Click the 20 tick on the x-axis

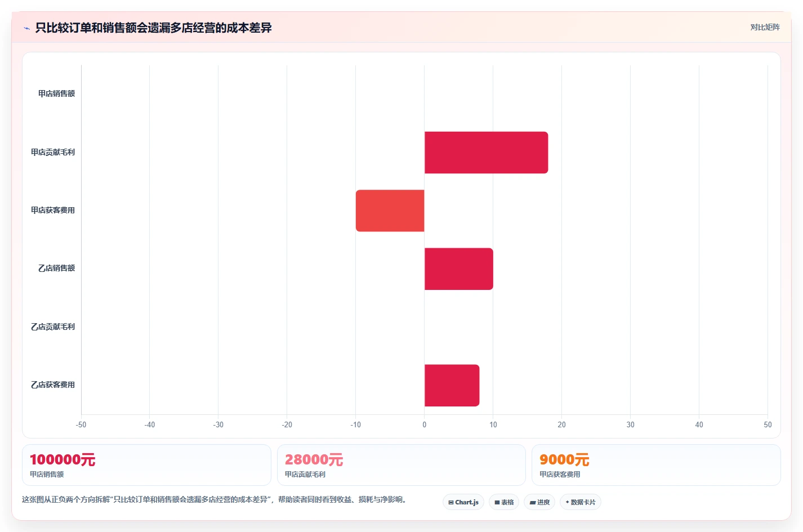(x=561, y=424)
